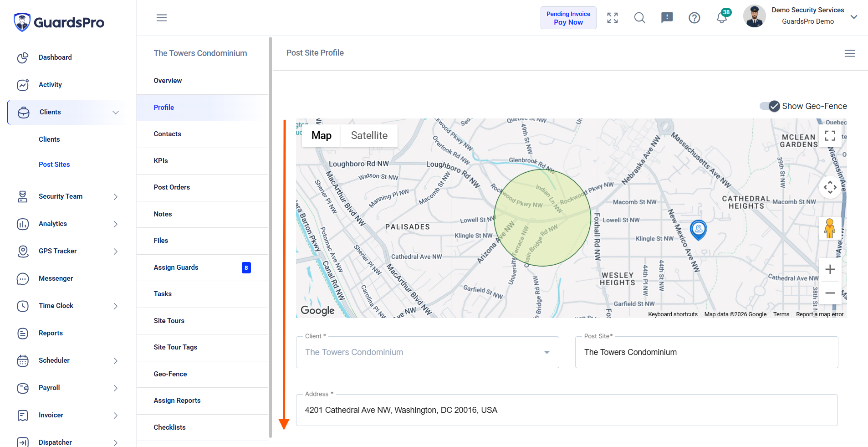This screenshot has width=868, height=447.
Task: Open the Checklists section
Action: pyautogui.click(x=202, y=427)
